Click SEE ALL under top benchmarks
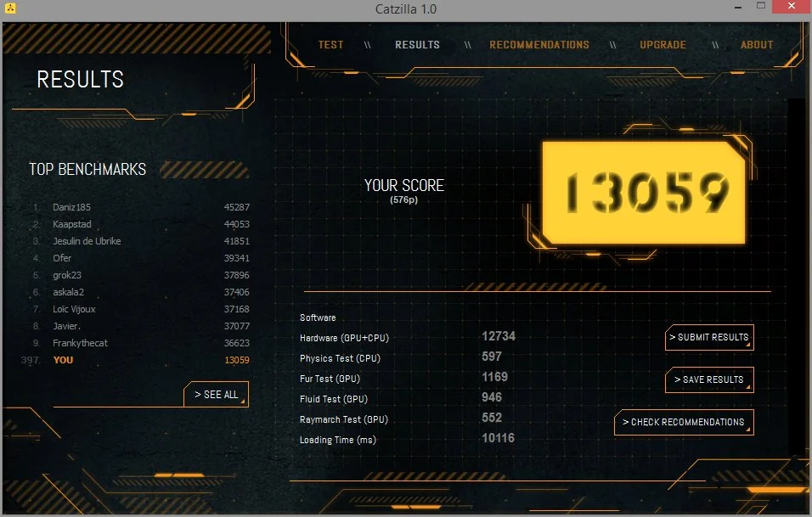812x517 pixels. tap(216, 395)
